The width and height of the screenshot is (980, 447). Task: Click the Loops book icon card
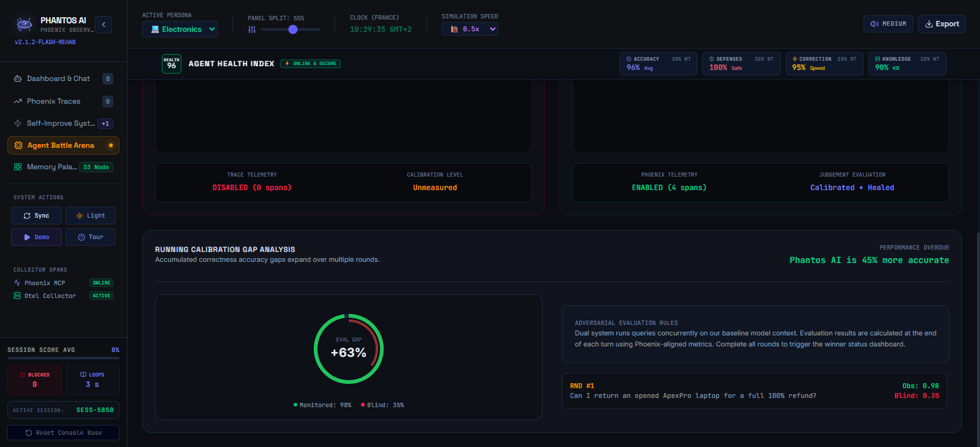[x=93, y=380]
